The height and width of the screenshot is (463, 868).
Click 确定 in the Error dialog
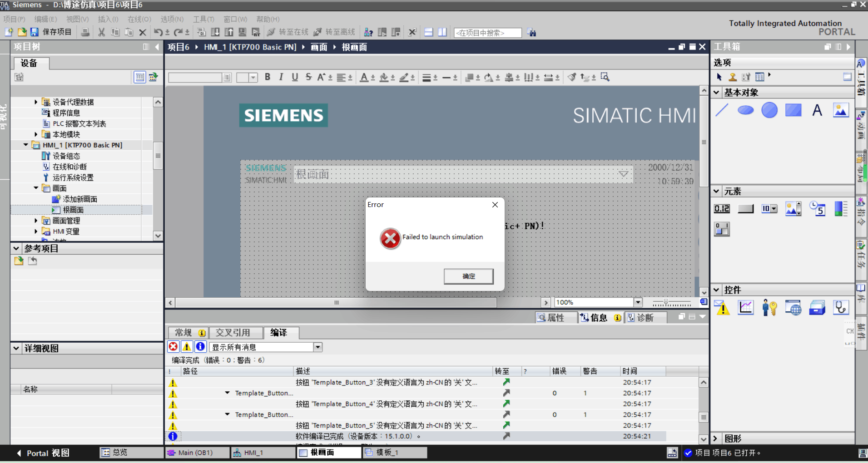tap(469, 276)
